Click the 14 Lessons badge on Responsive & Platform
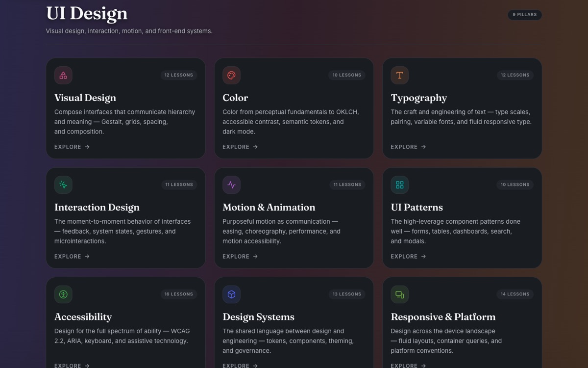This screenshot has width=588, height=368. pyautogui.click(x=515, y=294)
